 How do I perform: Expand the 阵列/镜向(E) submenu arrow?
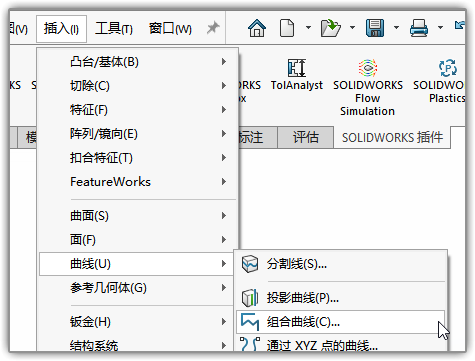tap(224, 134)
